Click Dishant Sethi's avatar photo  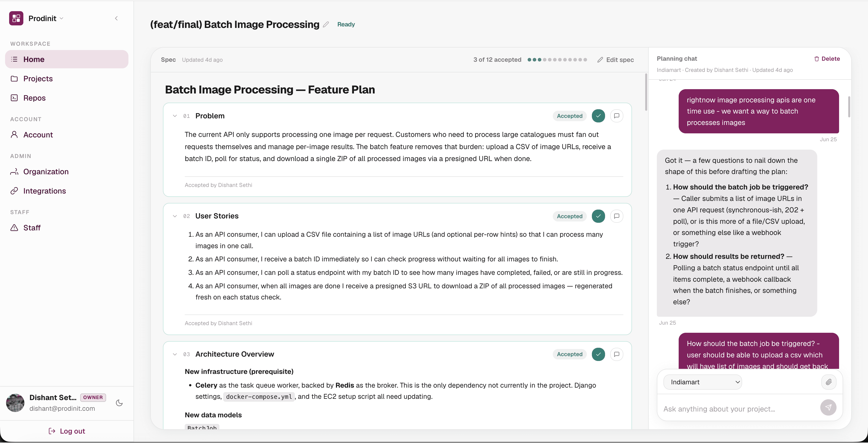click(15, 403)
